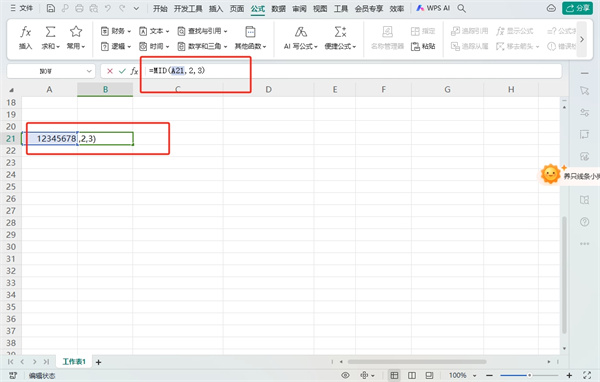This screenshot has width=600, height=382.
Task: Select the 工作表1 sheet tab
Action: (74, 362)
